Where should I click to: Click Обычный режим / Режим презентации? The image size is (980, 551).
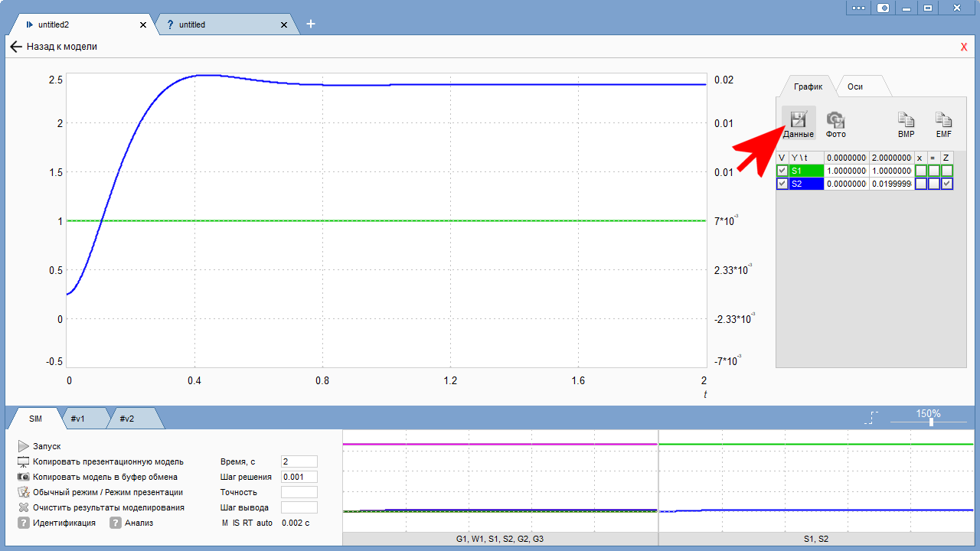tap(108, 492)
